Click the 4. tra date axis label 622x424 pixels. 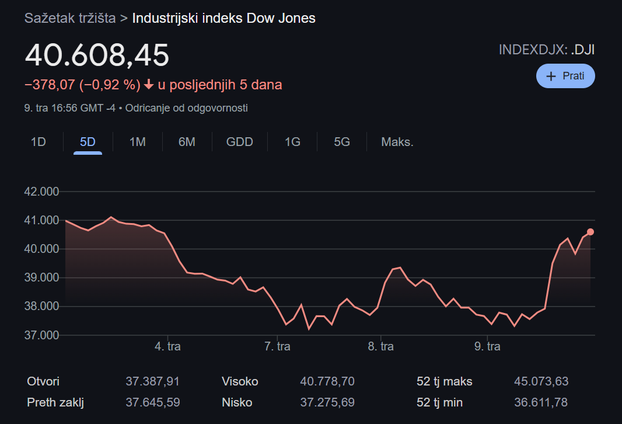167,346
